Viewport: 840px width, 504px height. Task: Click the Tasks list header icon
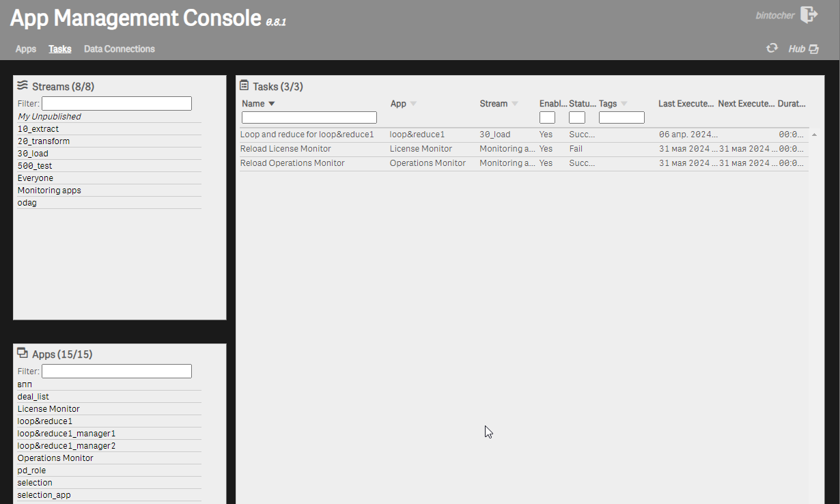[244, 85]
